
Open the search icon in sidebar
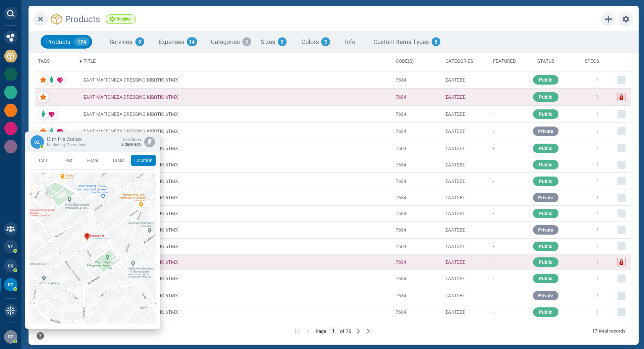click(x=11, y=13)
